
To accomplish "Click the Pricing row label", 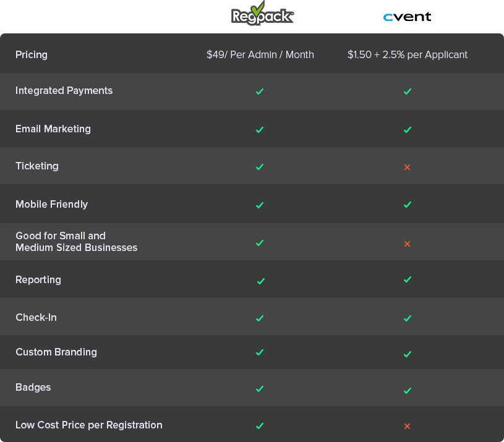I will coord(32,54).
